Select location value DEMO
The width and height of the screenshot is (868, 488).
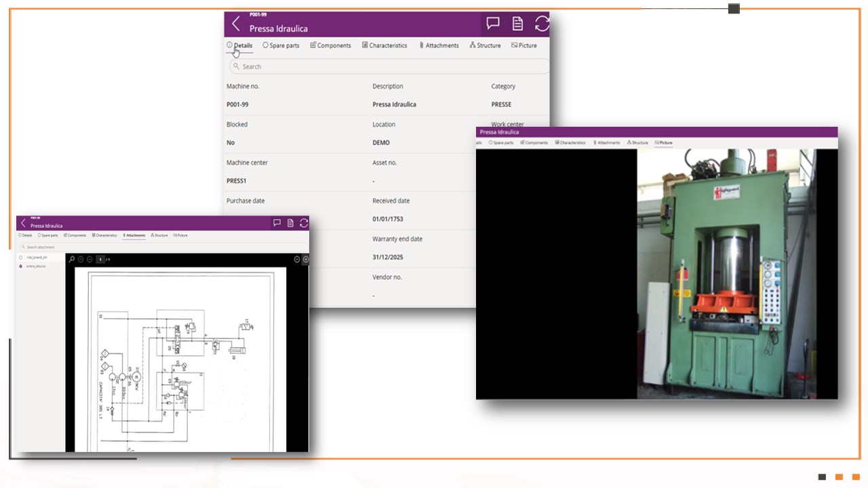(381, 142)
